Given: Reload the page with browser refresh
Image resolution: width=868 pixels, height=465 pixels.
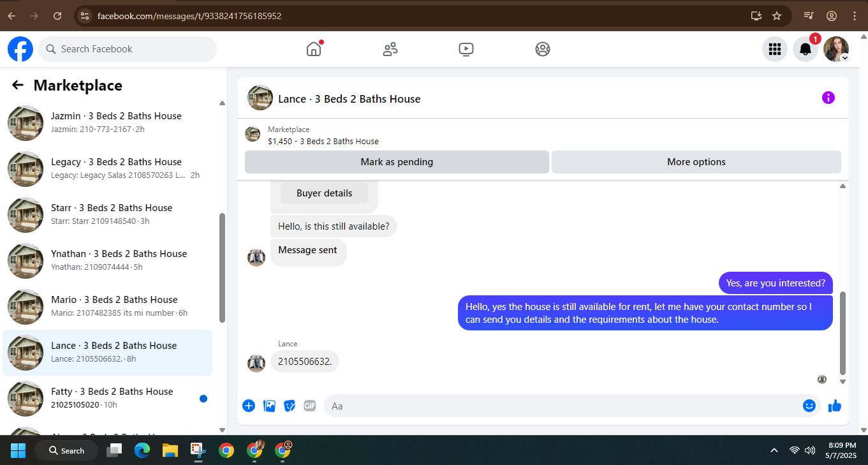Looking at the screenshot, I should pyautogui.click(x=57, y=16).
